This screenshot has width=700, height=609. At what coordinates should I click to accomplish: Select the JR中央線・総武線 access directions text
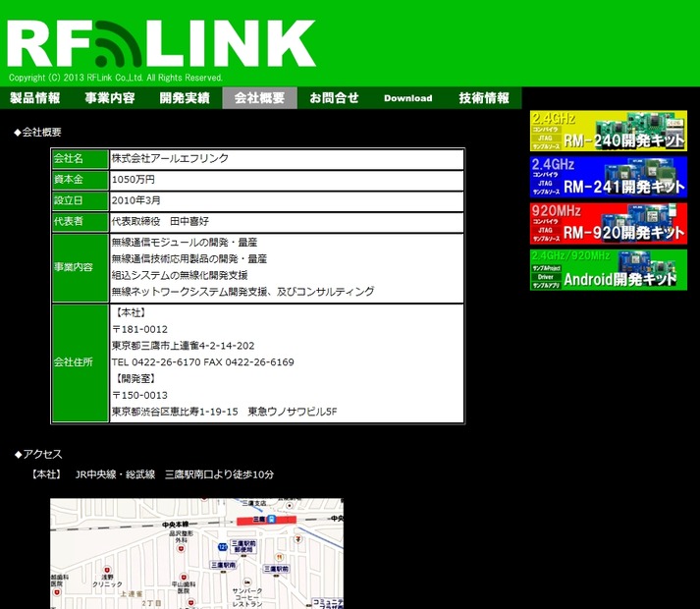[175, 474]
